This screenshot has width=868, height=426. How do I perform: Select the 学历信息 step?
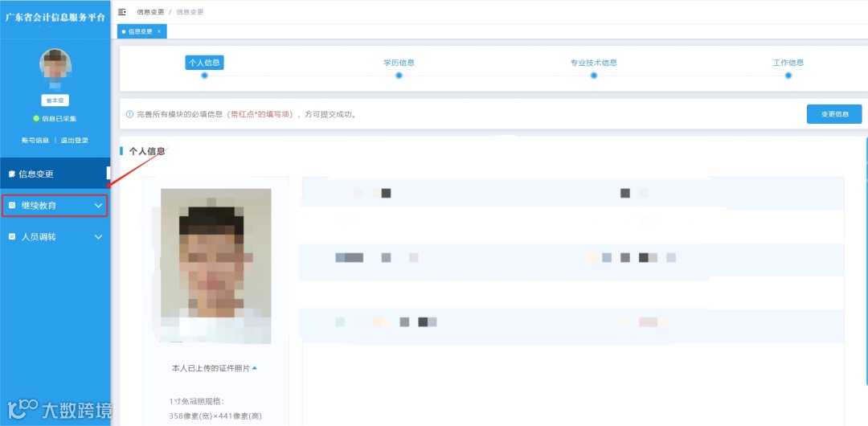pyautogui.click(x=399, y=63)
